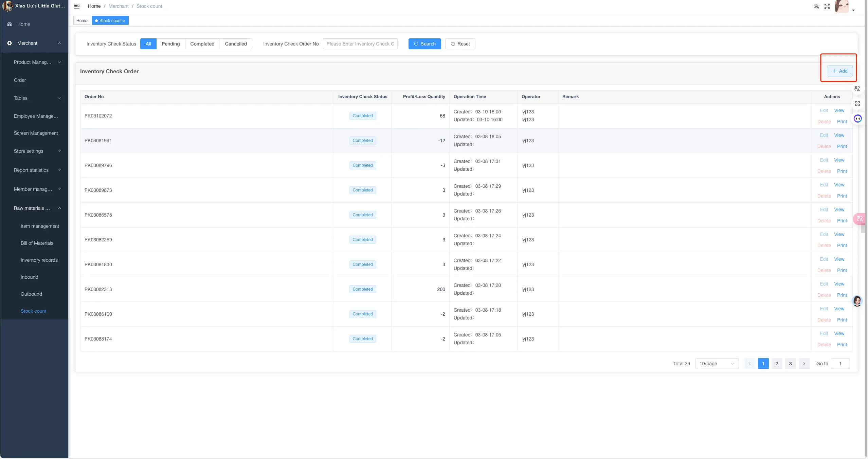The image size is (868, 459).
Task: Click the store logo in sidebar
Action: coord(7,6)
